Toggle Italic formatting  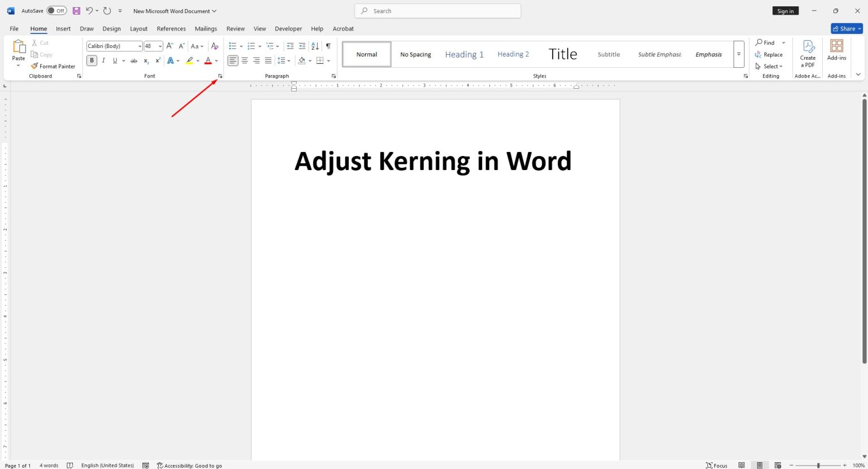pyautogui.click(x=103, y=60)
